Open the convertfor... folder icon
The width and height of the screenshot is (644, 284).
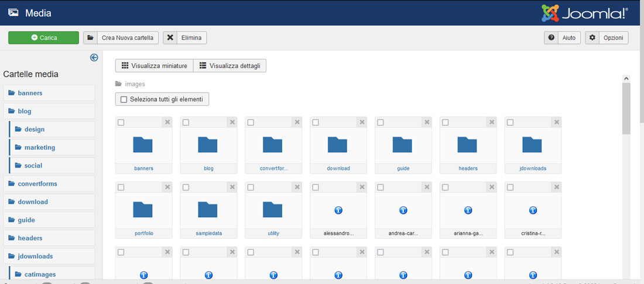[x=273, y=145]
